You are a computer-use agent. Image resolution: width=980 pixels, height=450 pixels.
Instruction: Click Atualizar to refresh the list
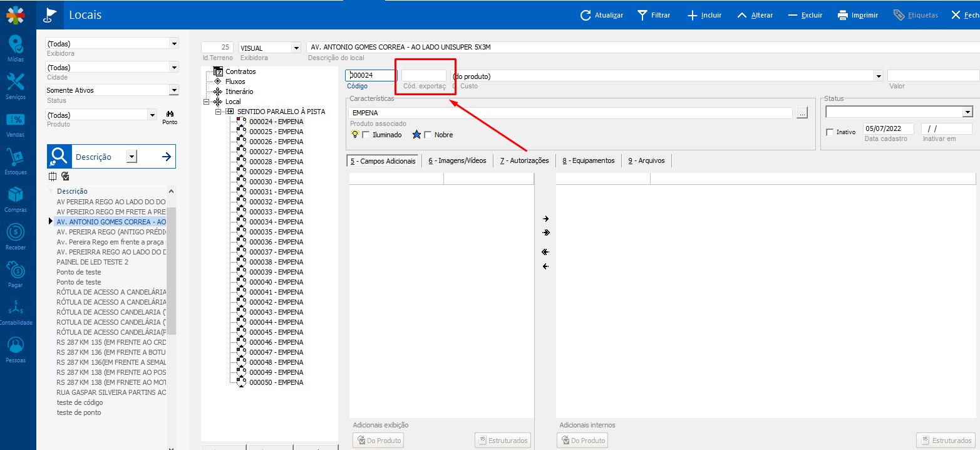(601, 15)
